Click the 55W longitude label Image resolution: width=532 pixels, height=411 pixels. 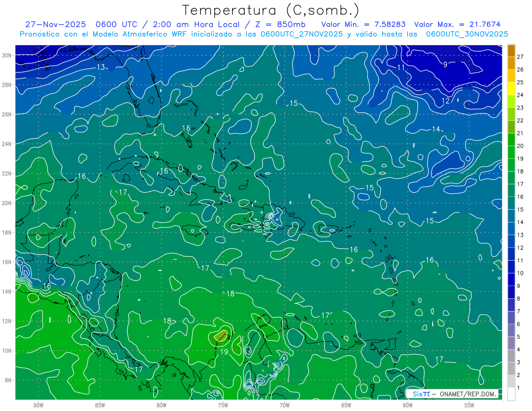pos(469,405)
